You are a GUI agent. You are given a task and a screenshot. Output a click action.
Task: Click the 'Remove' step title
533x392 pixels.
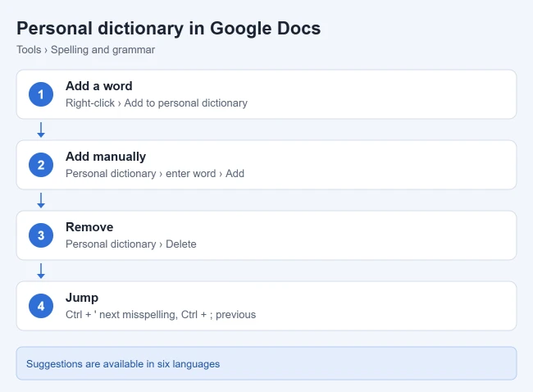(89, 227)
